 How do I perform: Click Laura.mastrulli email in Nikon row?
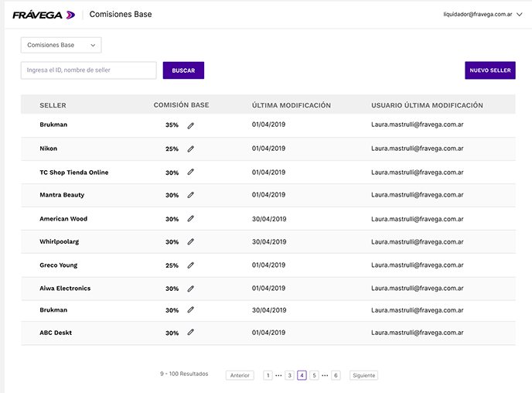pos(418,149)
